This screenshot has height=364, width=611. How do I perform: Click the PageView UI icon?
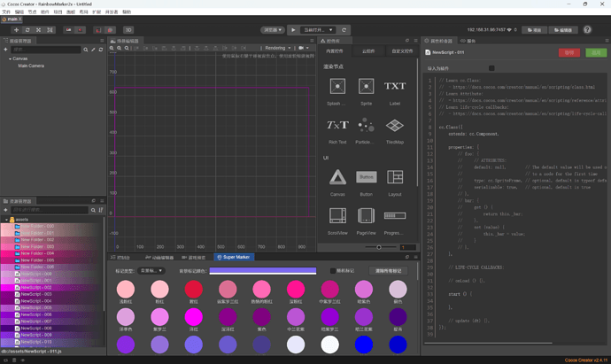[x=366, y=215]
